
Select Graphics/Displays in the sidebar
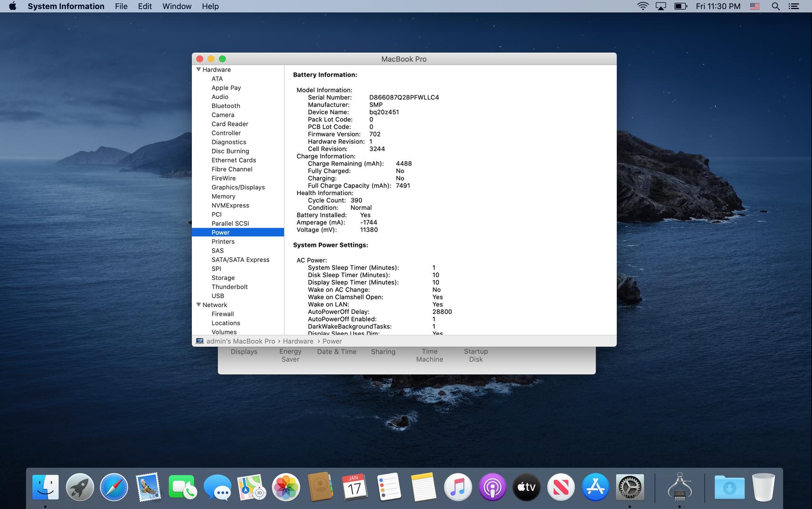238,187
